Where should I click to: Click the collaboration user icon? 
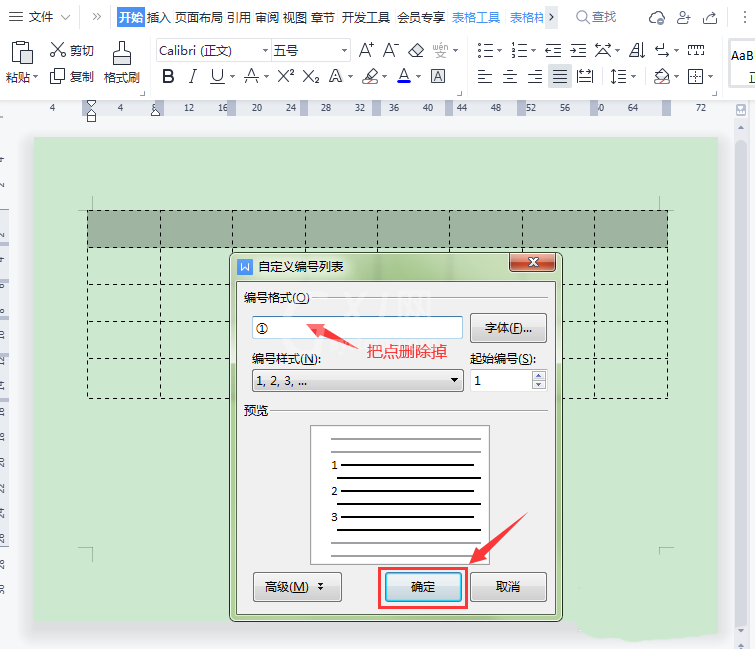(683, 18)
